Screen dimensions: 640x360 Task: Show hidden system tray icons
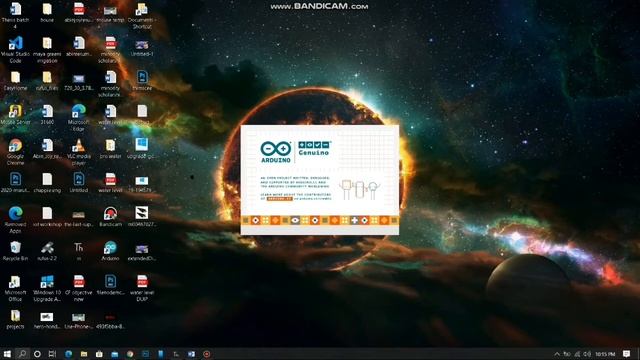coord(557,354)
